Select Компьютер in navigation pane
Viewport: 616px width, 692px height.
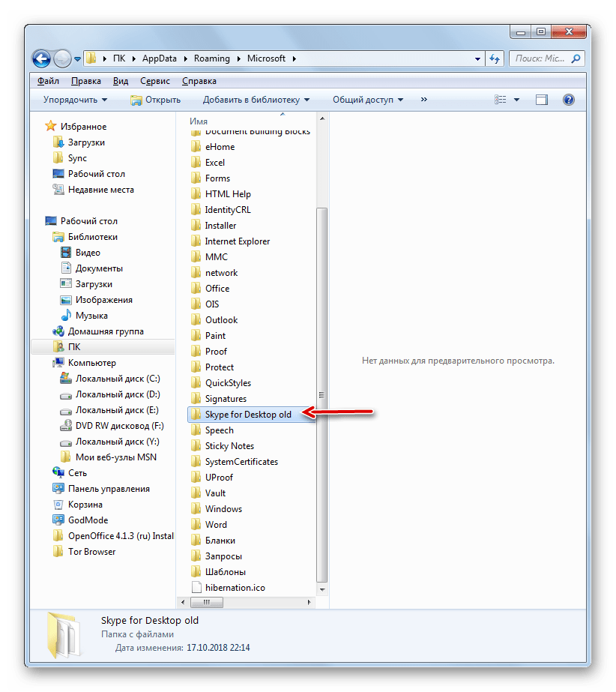click(84, 363)
